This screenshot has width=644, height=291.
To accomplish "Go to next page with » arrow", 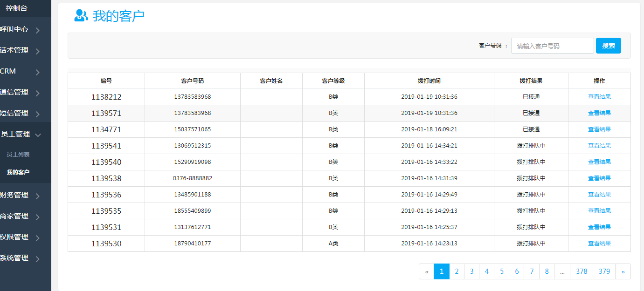I will (623, 271).
